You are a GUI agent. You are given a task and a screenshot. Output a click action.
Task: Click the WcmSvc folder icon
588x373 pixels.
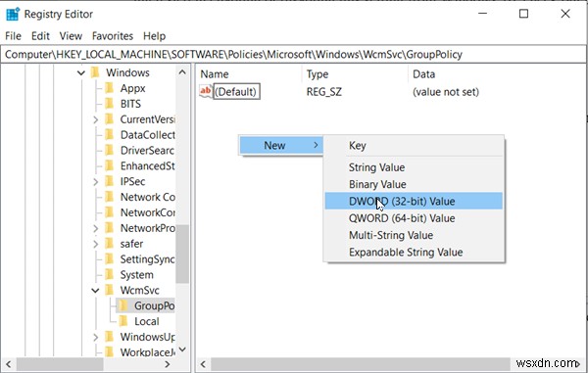click(109, 290)
